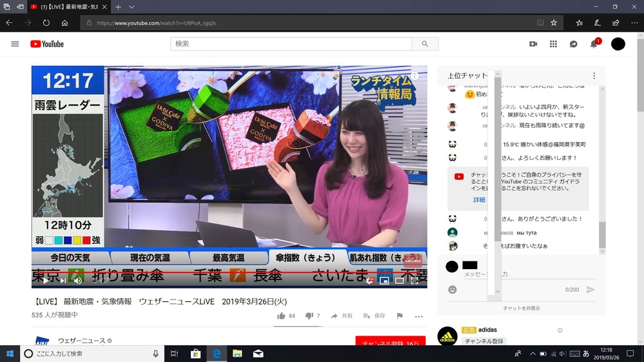Subscribe with red チャンネル登録 button
The height and width of the screenshot is (362, 644).
pos(391,341)
